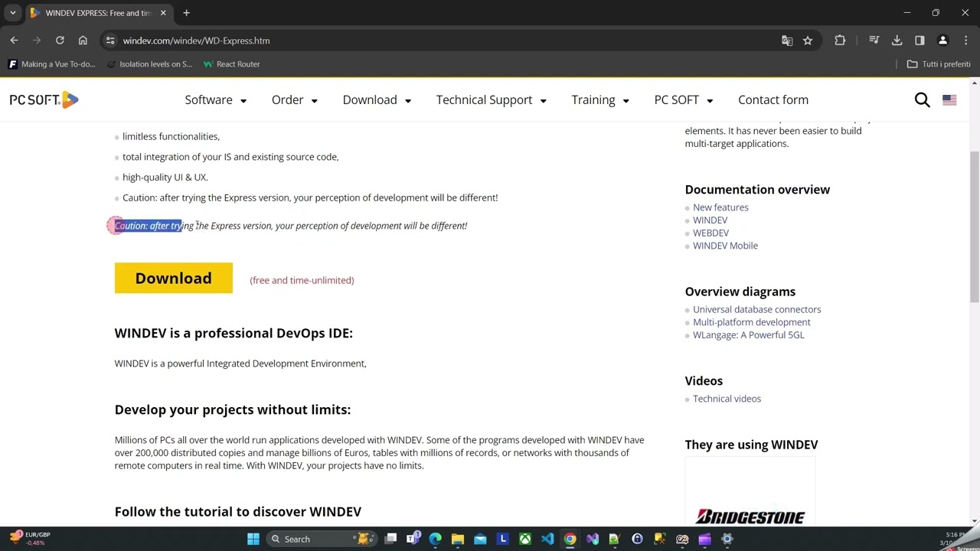Open the site search magnifier
The image size is (980, 551).
click(923, 99)
